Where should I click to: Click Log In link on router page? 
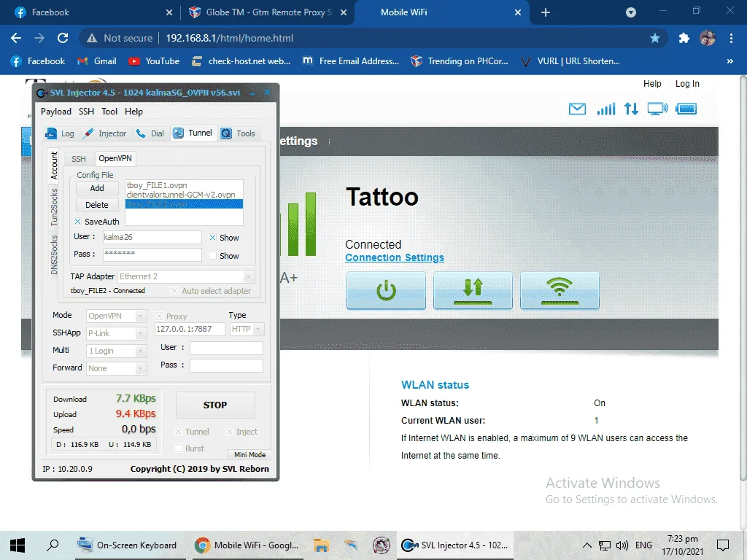pyautogui.click(x=687, y=84)
